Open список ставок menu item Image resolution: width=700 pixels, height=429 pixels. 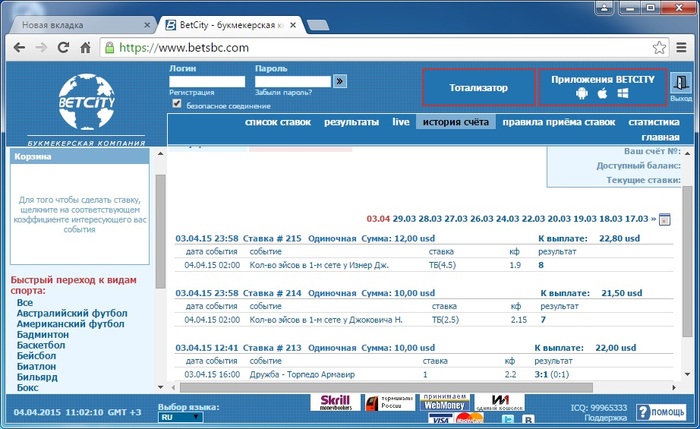[x=278, y=122]
